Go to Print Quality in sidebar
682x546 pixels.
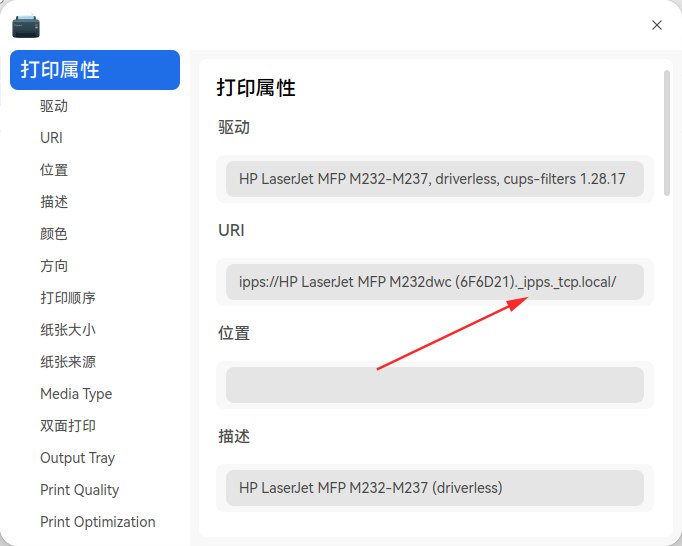coord(80,490)
